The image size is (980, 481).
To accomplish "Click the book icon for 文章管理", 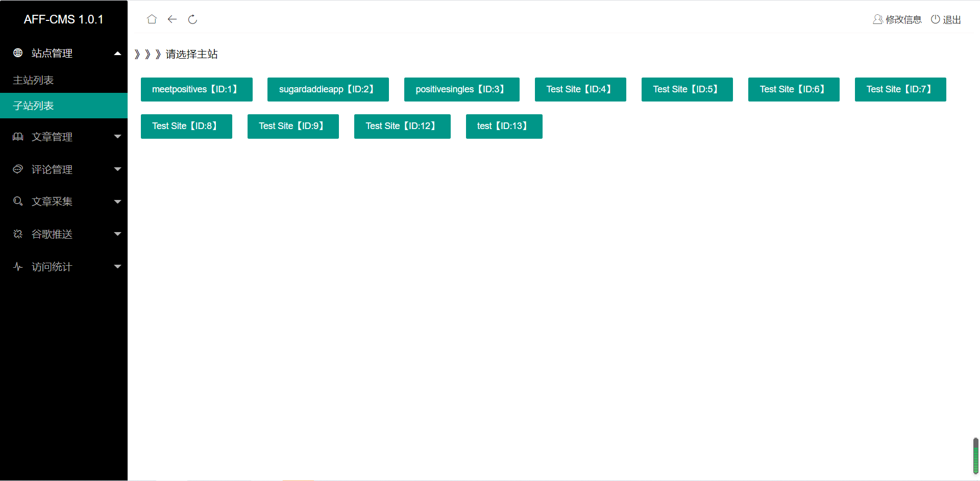I will [18, 136].
